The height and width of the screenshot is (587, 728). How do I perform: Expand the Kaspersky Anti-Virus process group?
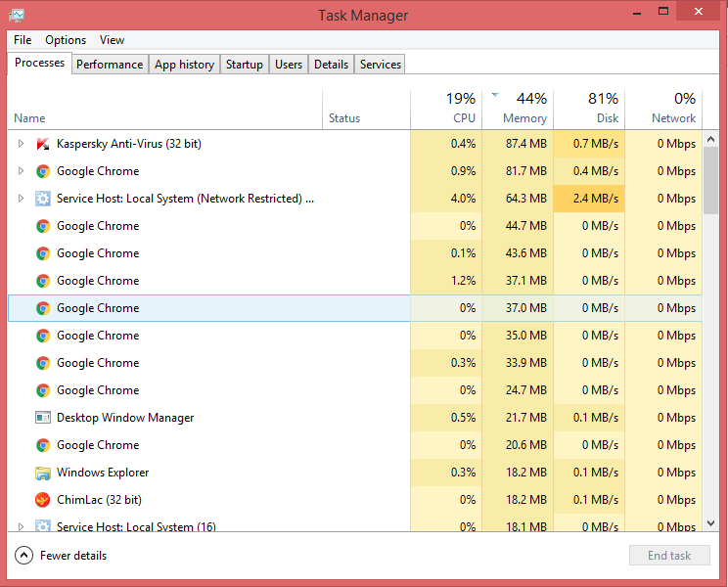point(21,144)
